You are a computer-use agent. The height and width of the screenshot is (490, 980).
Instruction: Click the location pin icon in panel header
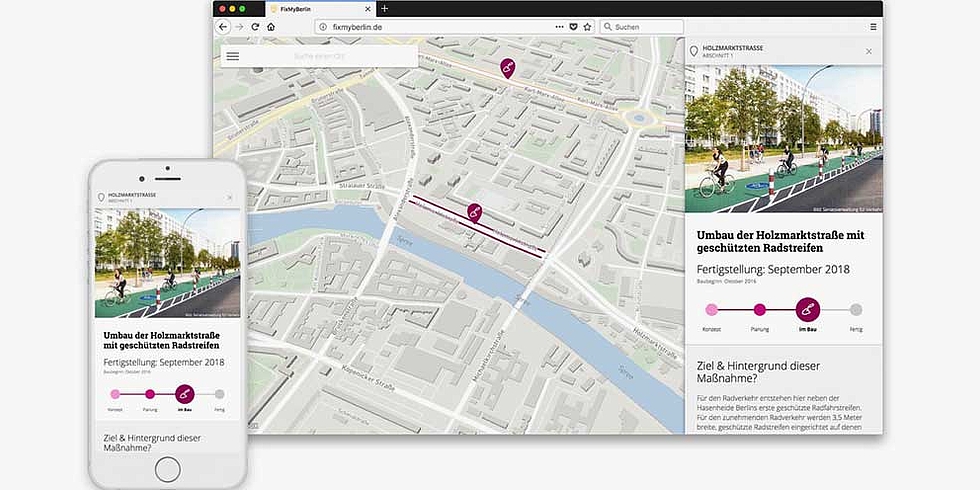pyautogui.click(x=692, y=51)
